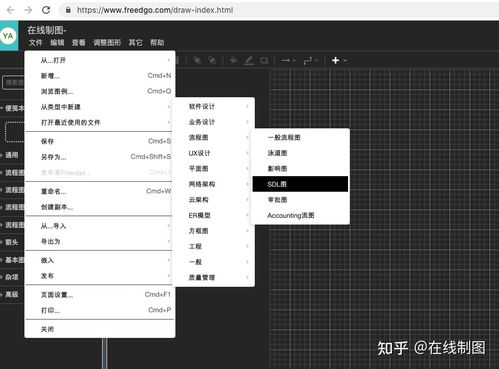Screen dimensions: 499x369
Task: Open the plus insert dropdown
Action: pos(339,60)
